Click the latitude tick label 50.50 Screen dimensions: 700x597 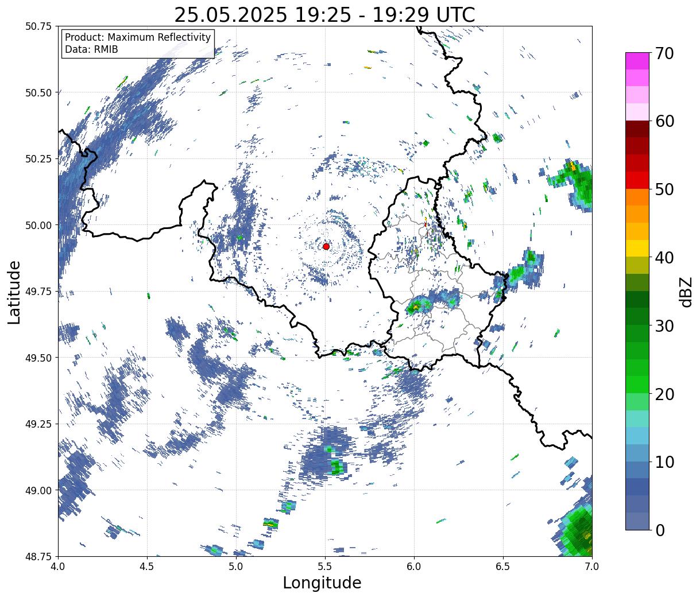coord(38,92)
